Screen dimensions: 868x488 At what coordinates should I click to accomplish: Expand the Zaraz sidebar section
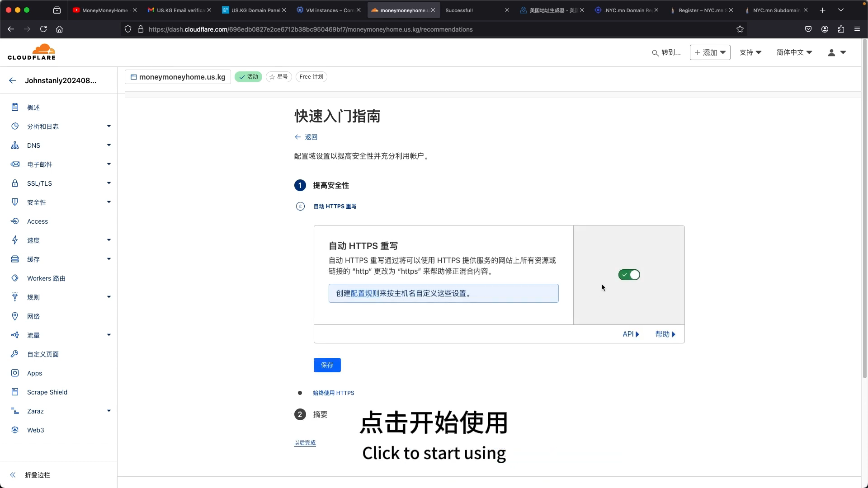click(109, 411)
